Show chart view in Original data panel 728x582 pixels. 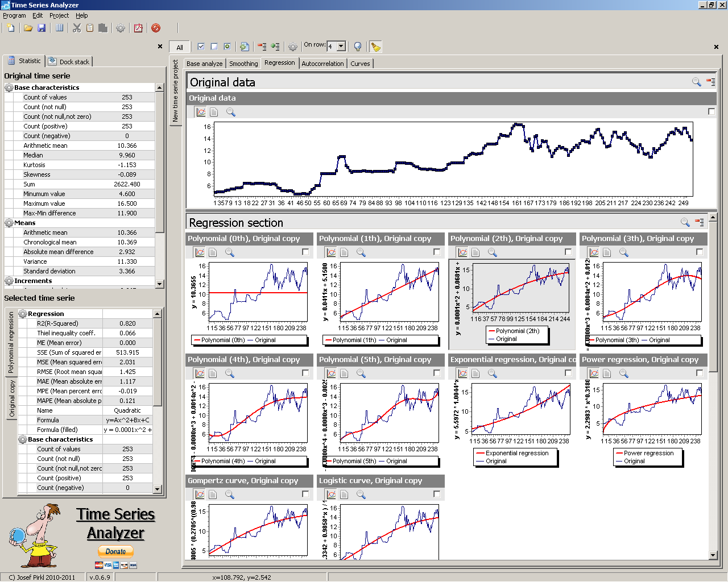[x=201, y=112]
